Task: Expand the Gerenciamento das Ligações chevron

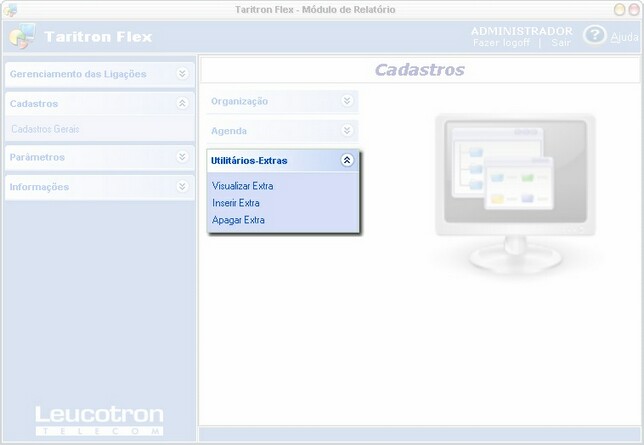Action: coord(182,74)
